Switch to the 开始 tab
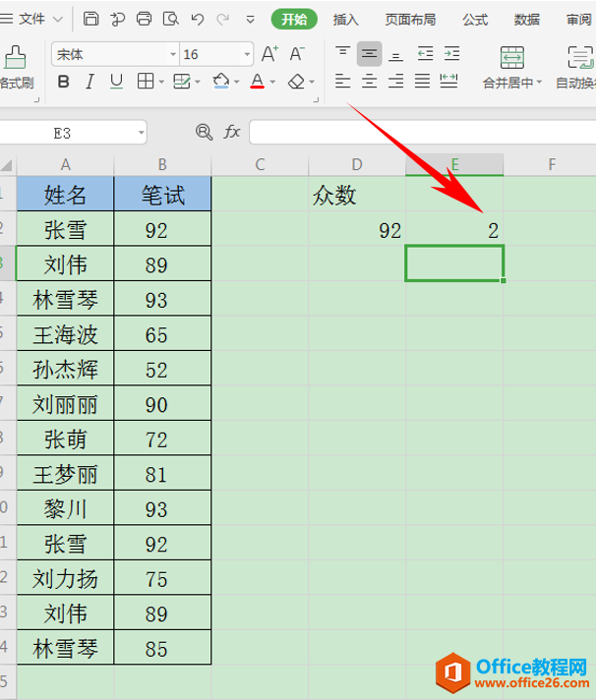This screenshot has width=596, height=700. pos(294,20)
